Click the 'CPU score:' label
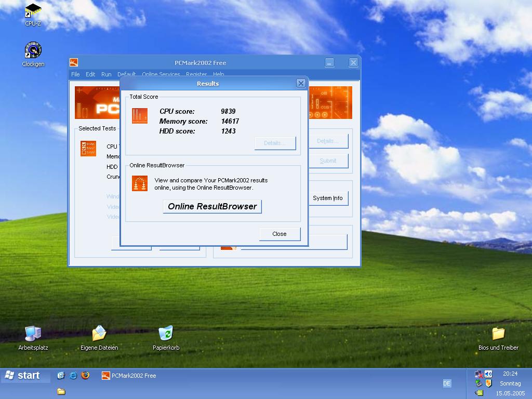532x399 pixels. [177, 111]
